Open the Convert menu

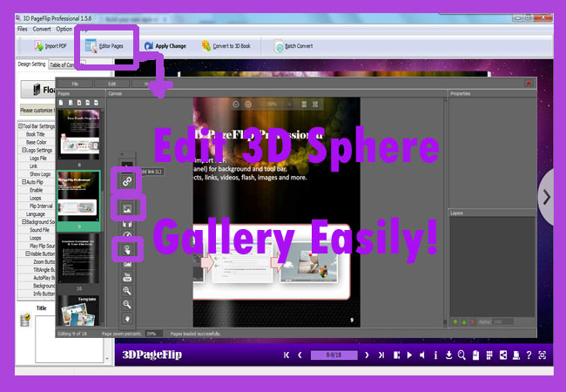coord(42,29)
